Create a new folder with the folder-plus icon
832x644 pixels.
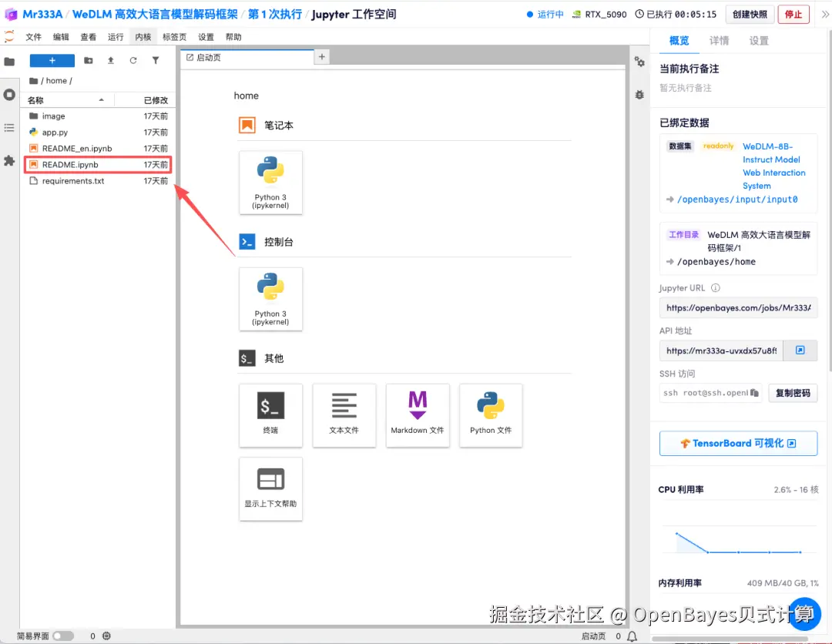coord(89,61)
